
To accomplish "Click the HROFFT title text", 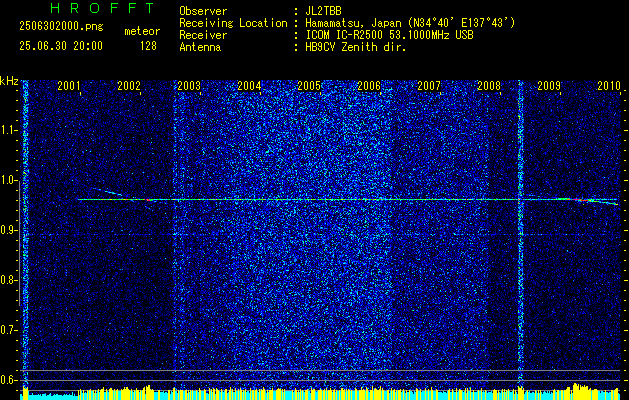I will pyautogui.click(x=102, y=8).
